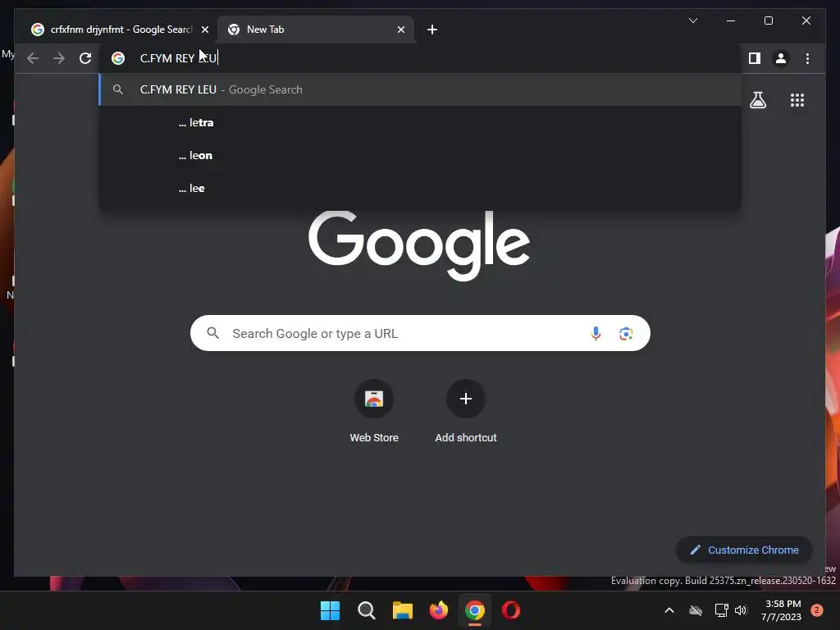
Task: Click the Search Google or type a URL box
Action: click(420, 333)
